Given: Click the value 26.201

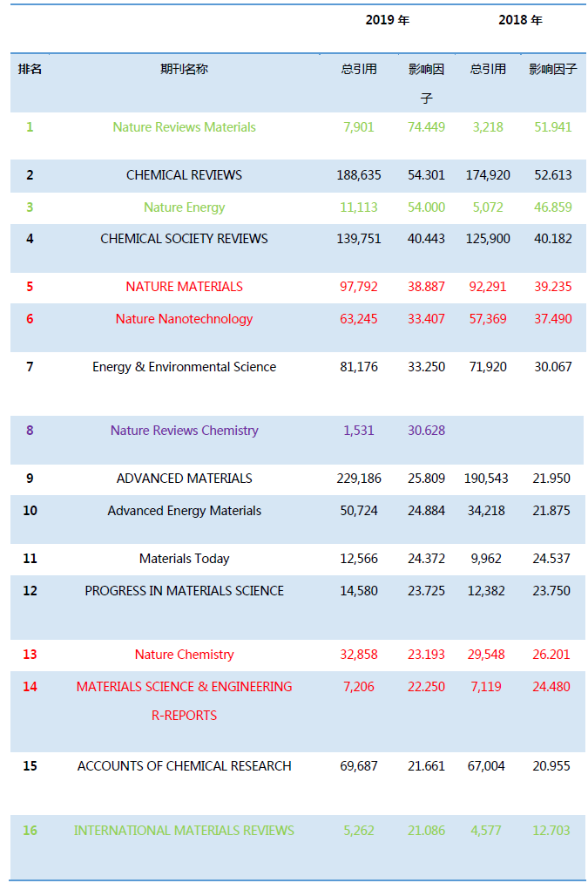Looking at the screenshot, I should (x=551, y=655).
